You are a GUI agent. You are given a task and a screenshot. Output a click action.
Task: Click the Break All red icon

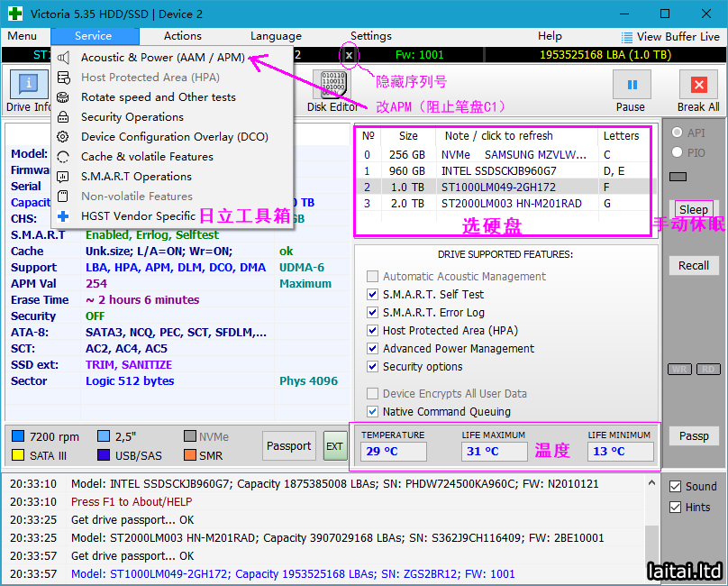[x=698, y=85]
